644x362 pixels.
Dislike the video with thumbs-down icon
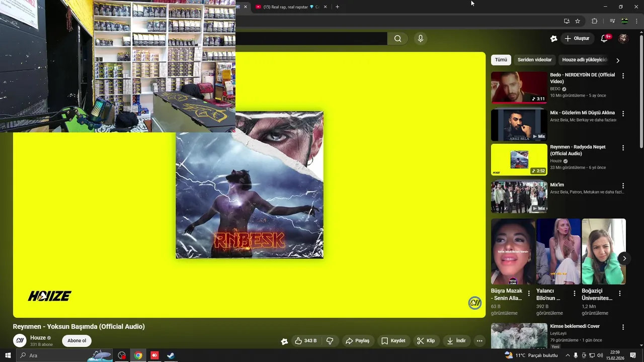coord(330,341)
